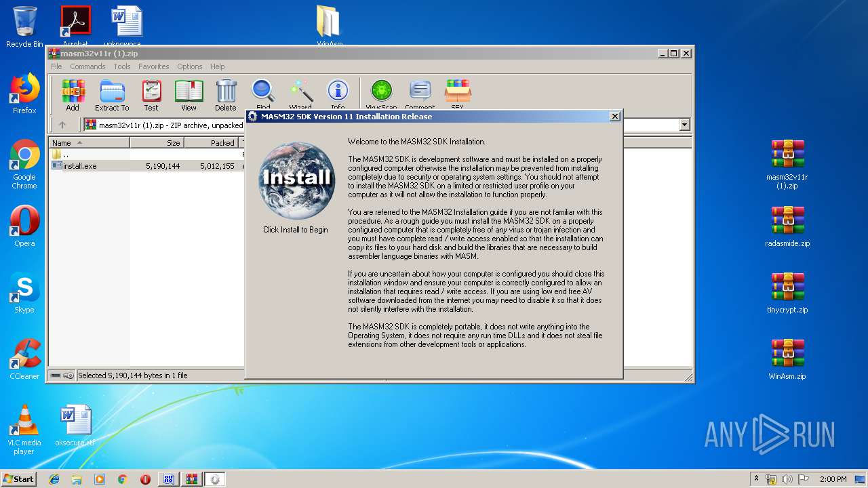Run VirusScan toolbar icon
This screenshot has height=488, width=868.
coord(381,94)
